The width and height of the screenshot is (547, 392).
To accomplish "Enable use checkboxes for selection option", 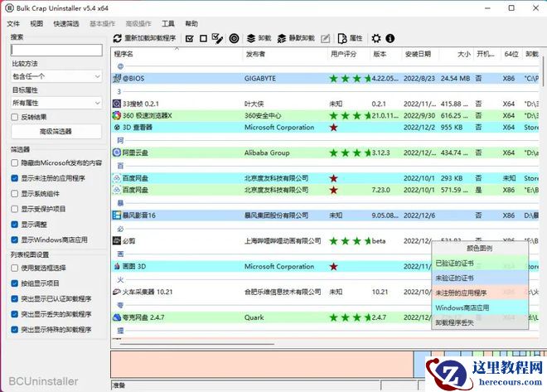I will pyautogui.click(x=15, y=268).
